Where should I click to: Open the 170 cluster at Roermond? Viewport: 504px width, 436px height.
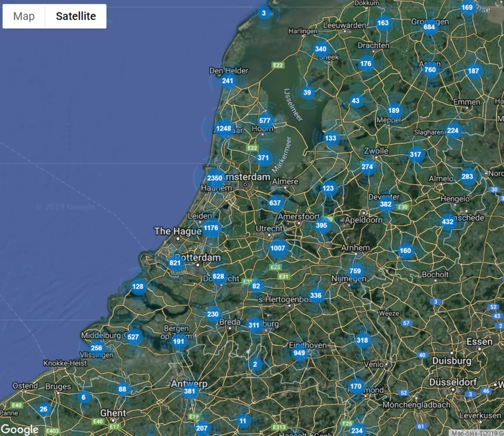[356, 386]
